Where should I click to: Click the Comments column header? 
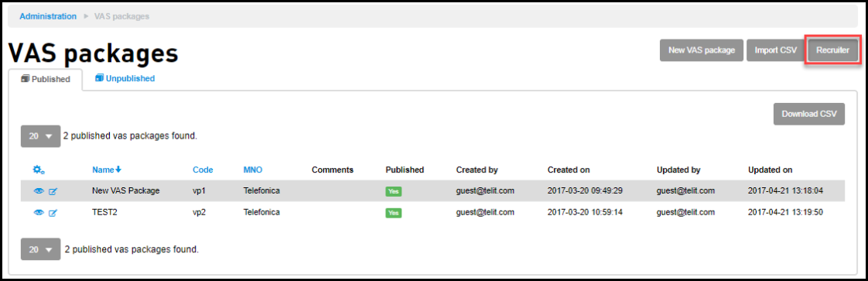click(x=332, y=170)
